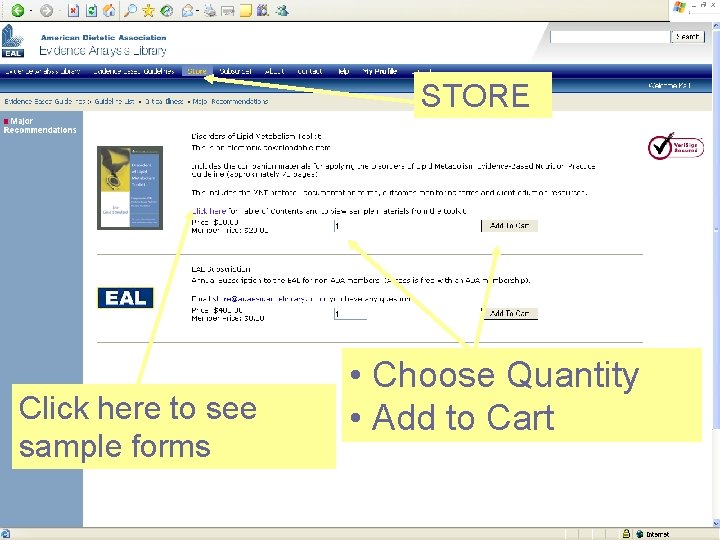Open Favorites with the yellow star icon
This screenshot has width=720, height=540.
click(148, 10)
